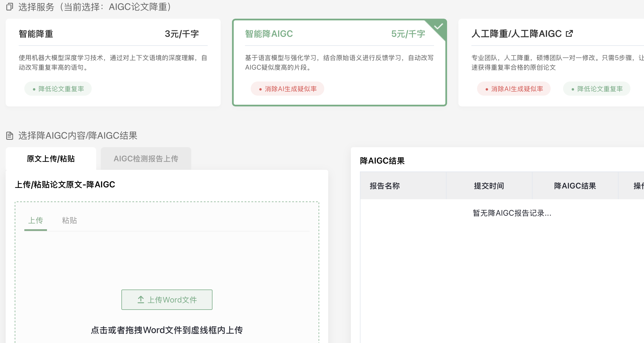Click 消除AI生成疑似率 tag on 智能降AIGC card
The image size is (644, 343).
coord(287,89)
